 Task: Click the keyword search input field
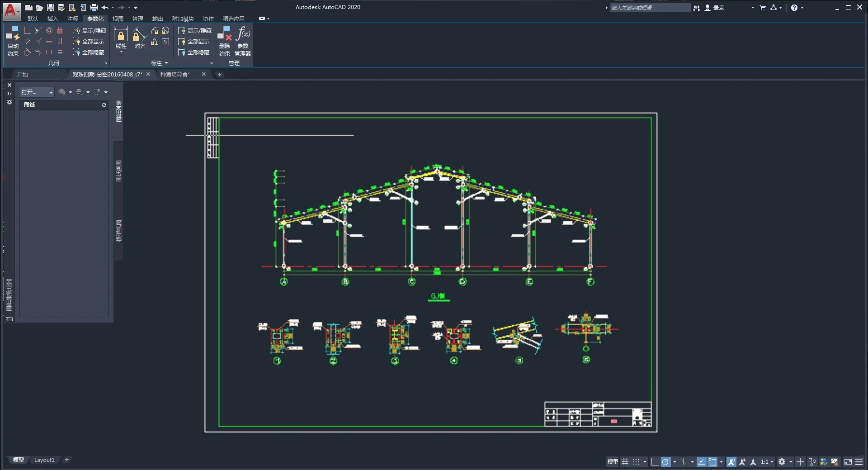650,8
